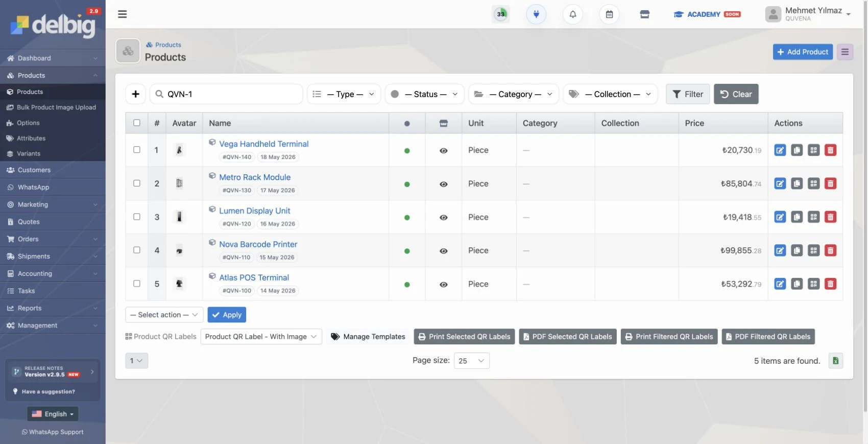
Task: Check the Metro Rack Module row checkbox
Action: click(137, 183)
